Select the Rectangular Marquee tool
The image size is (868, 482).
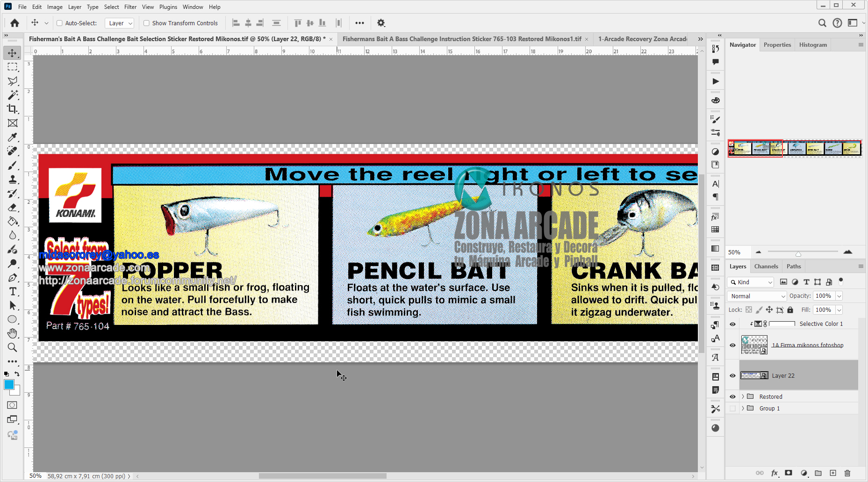(12, 67)
